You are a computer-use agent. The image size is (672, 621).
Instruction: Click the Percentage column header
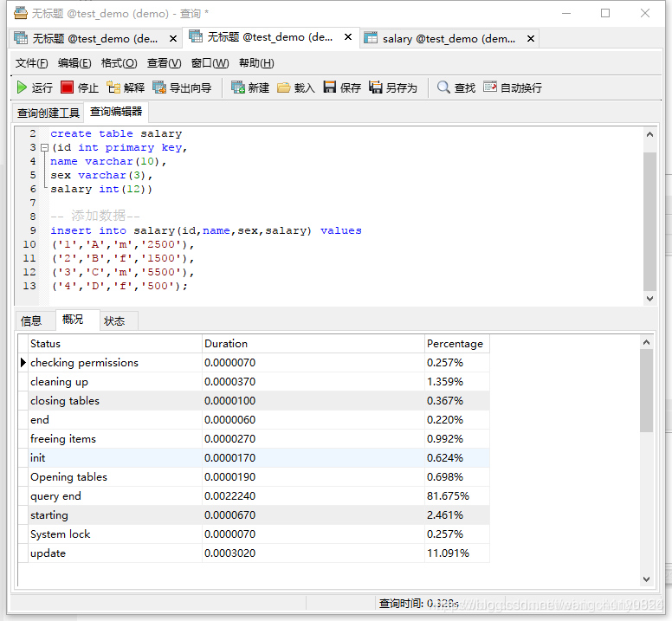(x=457, y=344)
